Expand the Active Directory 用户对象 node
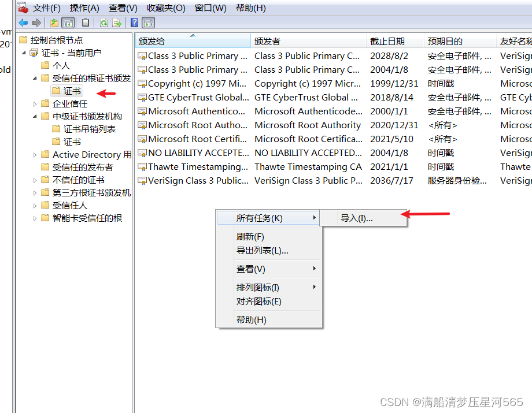Viewport: 532px width, 413px height. coord(35,155)
